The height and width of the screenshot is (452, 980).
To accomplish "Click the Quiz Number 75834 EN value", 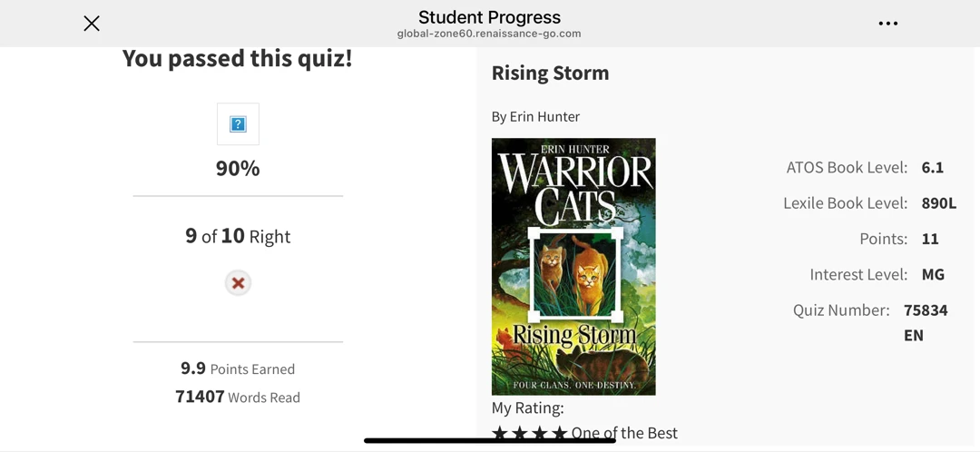I will tap(926, 322).
